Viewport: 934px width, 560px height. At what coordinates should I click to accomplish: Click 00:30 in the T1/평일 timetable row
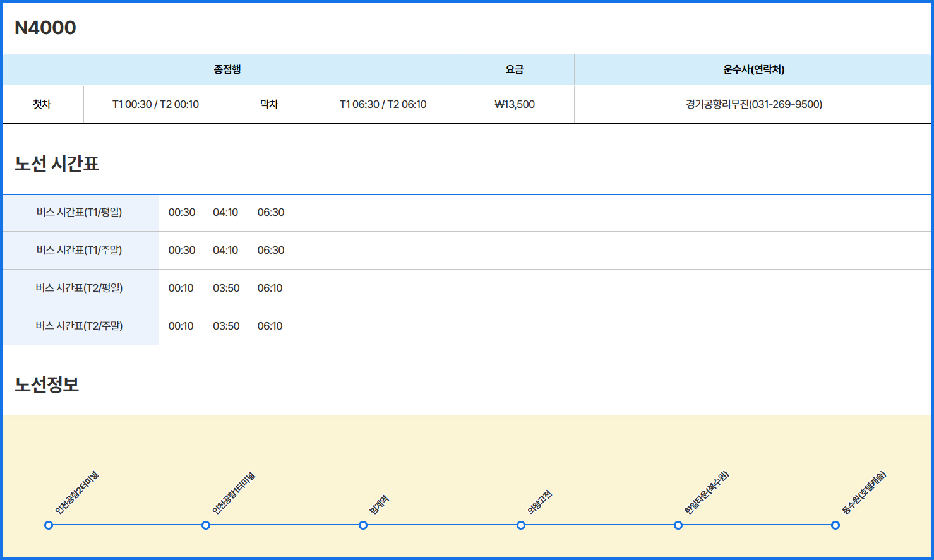point(182,213)
